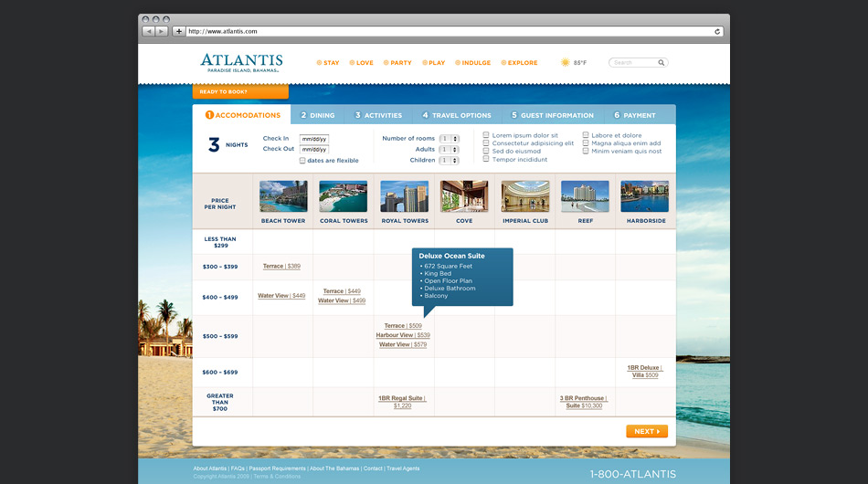Click the browser forward arrow button
The image size is (868, 484).
point(162,32)
